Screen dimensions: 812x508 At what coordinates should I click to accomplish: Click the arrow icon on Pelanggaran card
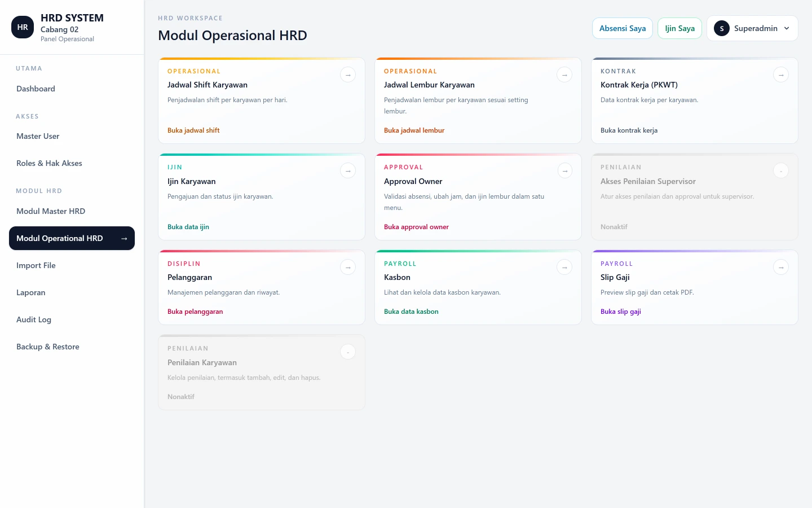tap(348, 267)
